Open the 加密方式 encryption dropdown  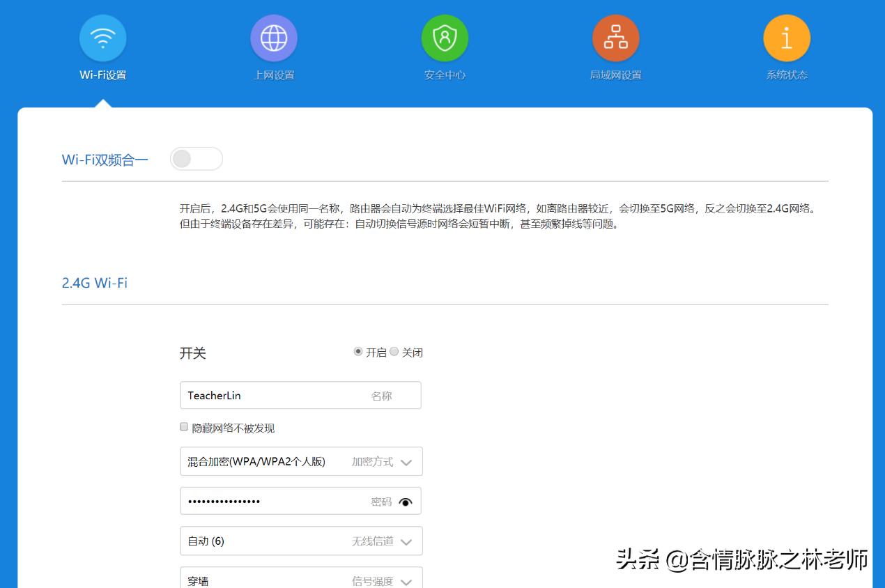click(407, 461)
